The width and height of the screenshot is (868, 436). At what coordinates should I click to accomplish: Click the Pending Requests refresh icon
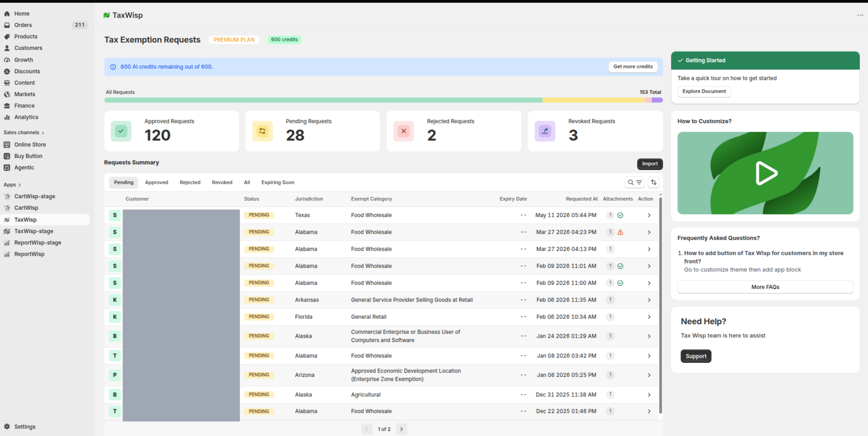262,131
